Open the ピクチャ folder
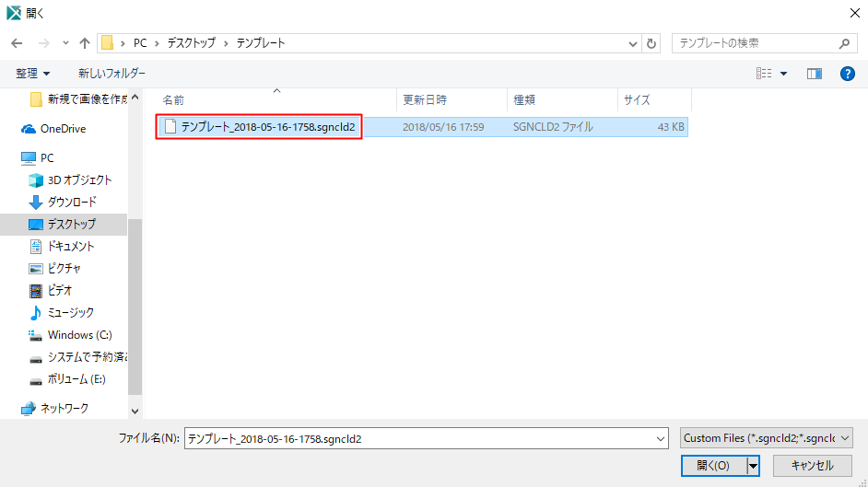Screen dimensions: 868x487 [54, 269]
